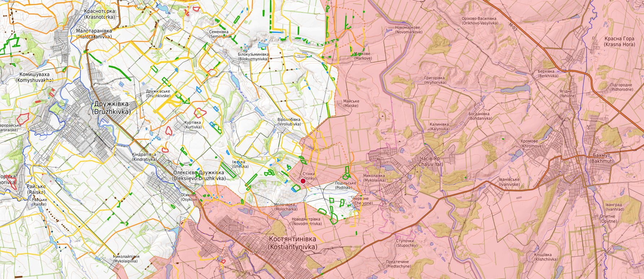Image resolution: width=644 pixels, height=279 pixels.
Task: Select the Олексієво-Дружківка (Oleksiievo-Druzhkivka) label
Action: (199, 175)
